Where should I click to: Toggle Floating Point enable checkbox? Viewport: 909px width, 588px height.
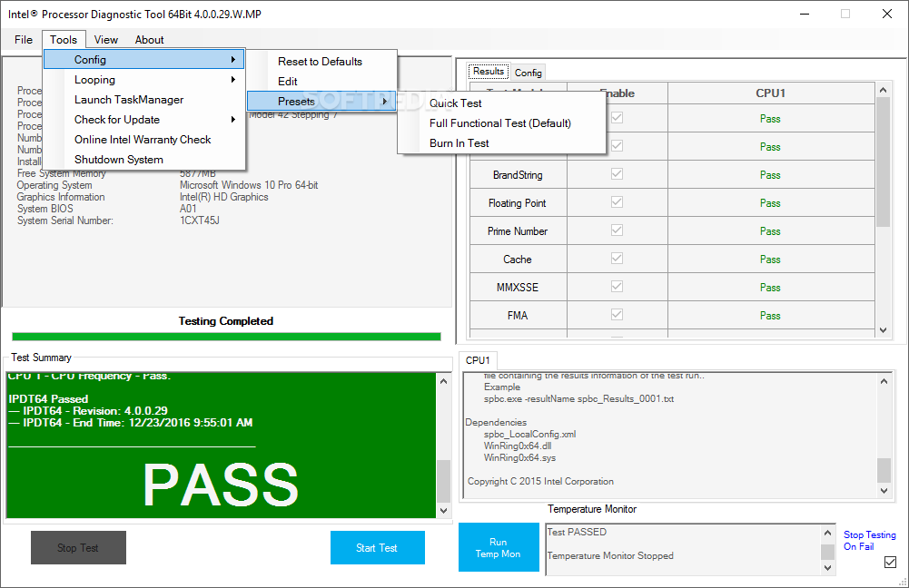point(617,201)
